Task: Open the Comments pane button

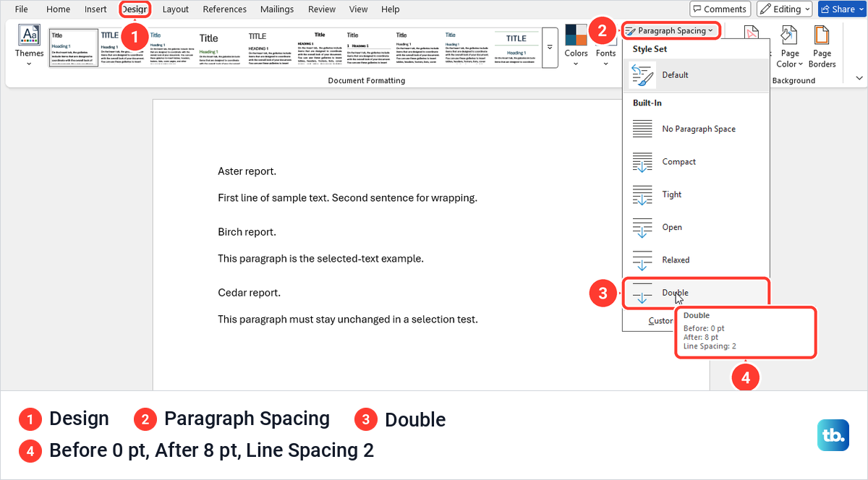Action: (720, 9)
